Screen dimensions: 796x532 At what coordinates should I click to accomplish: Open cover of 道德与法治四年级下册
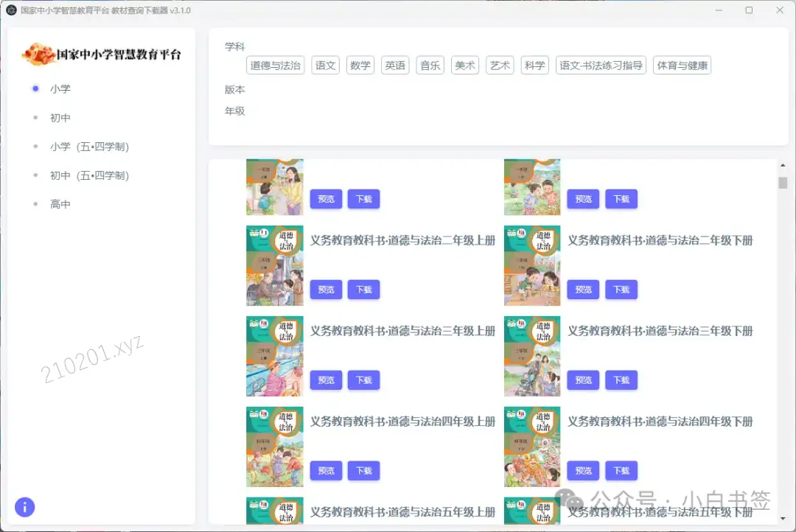532,447
